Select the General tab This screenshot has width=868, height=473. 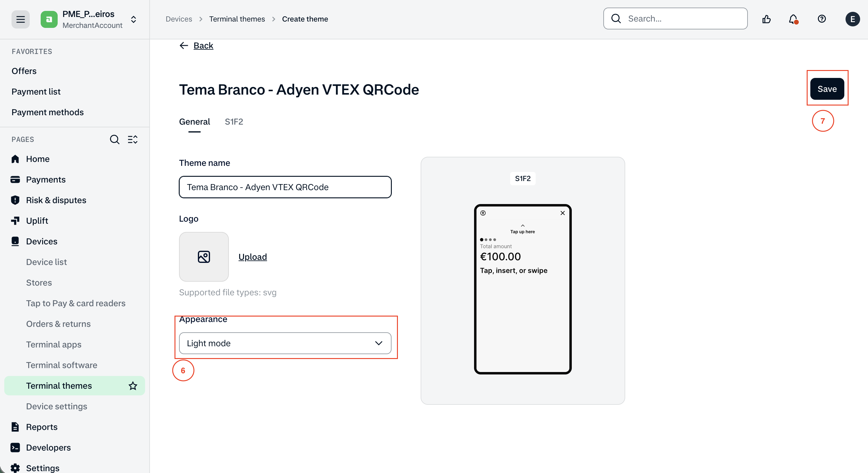pyautogui.click(x=195, y=122)
